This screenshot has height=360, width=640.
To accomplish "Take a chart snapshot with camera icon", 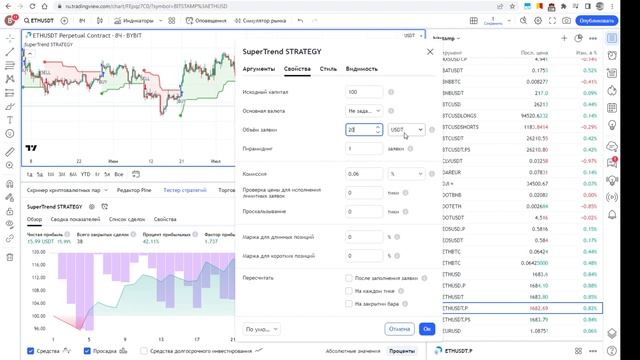I will (566, 20).
